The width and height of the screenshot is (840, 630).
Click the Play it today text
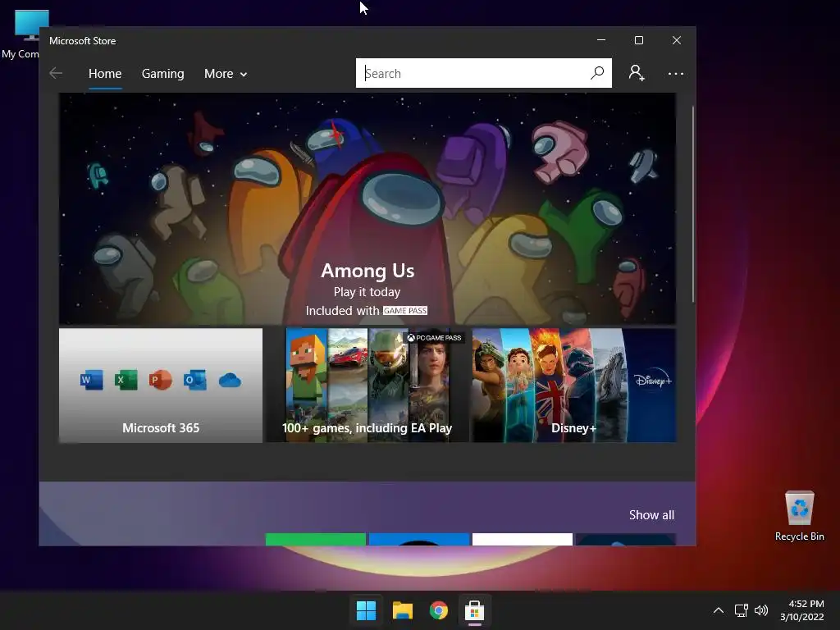(x=367, y=292)
